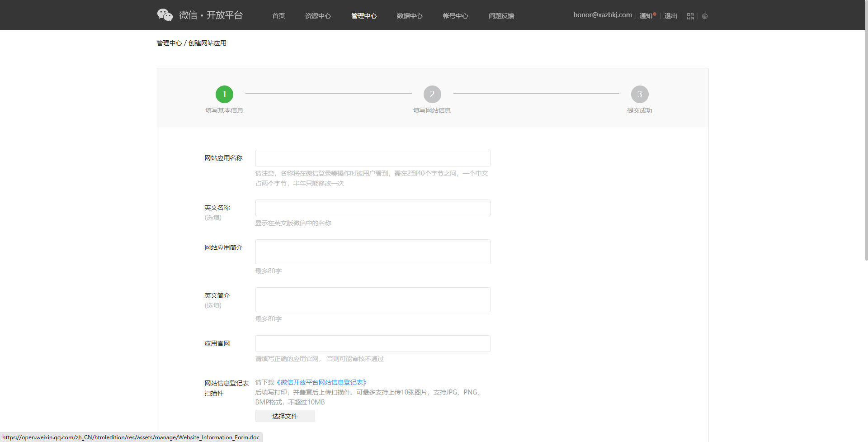Click into the 网站应用简介 text area

(373, 252)
